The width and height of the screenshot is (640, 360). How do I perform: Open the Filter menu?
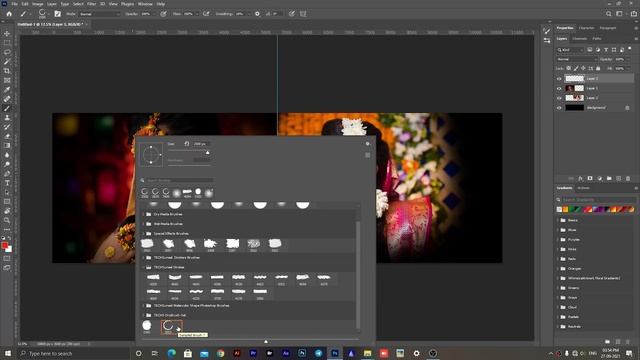[91, 4]
